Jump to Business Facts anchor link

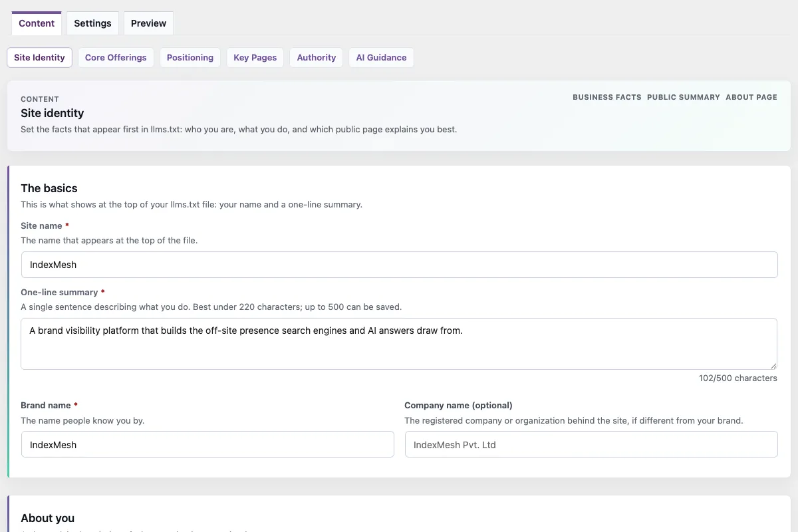[x=607, y=97]
